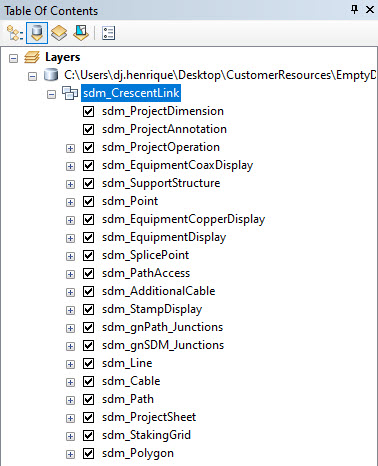Collapse the sdm_CrescentLink group

click(51, 95)
